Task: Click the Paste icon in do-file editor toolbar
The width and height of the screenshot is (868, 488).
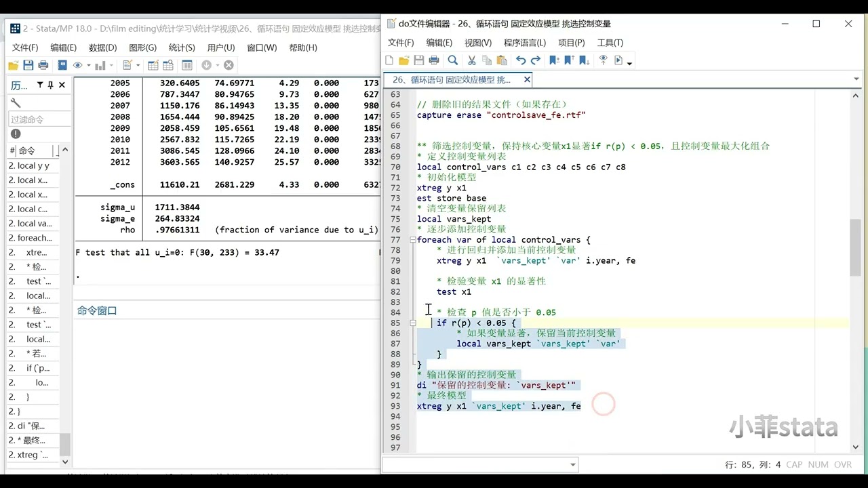Action: click(502, 60)
